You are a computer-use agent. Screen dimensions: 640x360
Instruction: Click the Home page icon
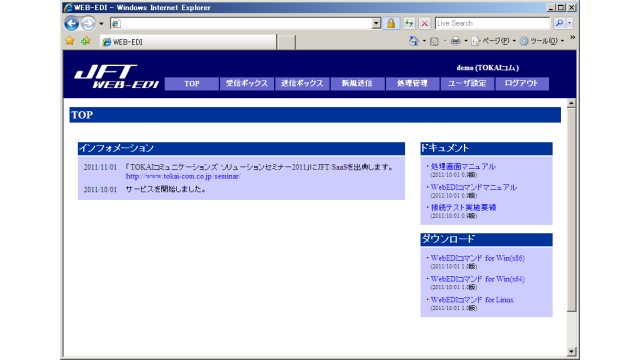413,41
